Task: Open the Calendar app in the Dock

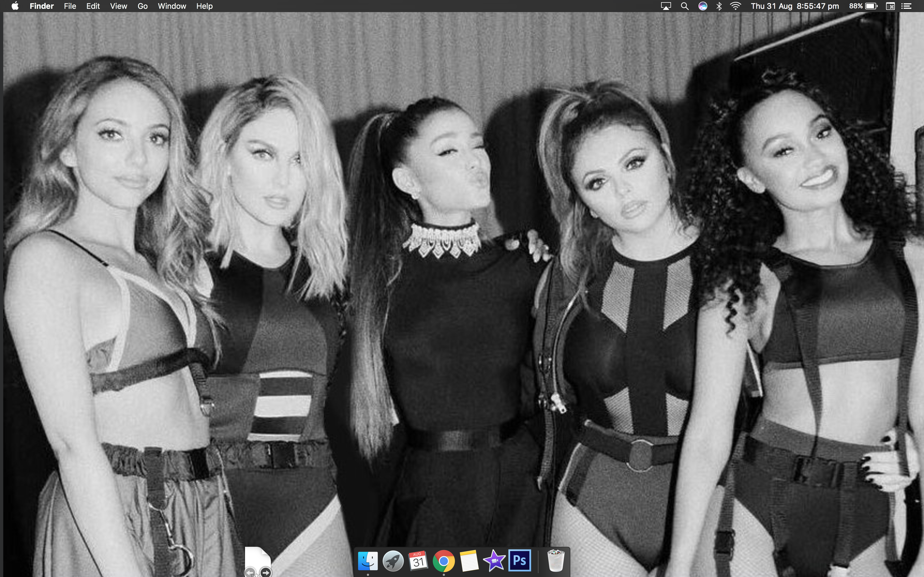Action: click(418, 561)
